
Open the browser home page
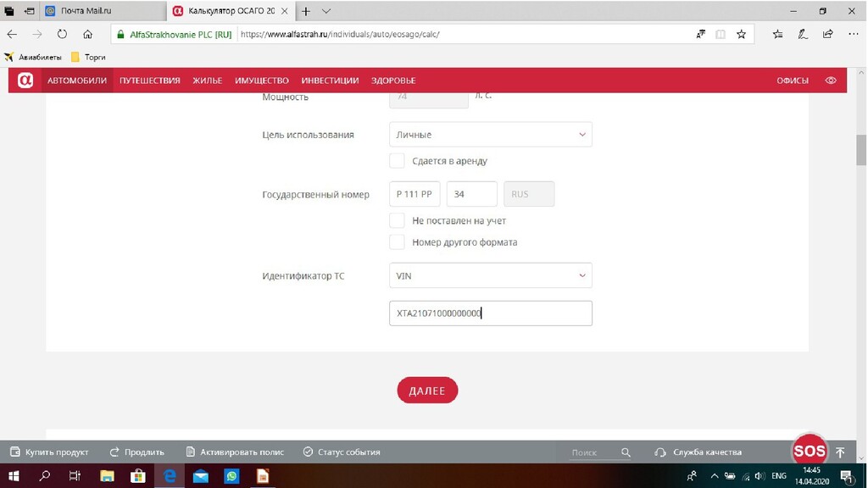click(x=87, y=34)
